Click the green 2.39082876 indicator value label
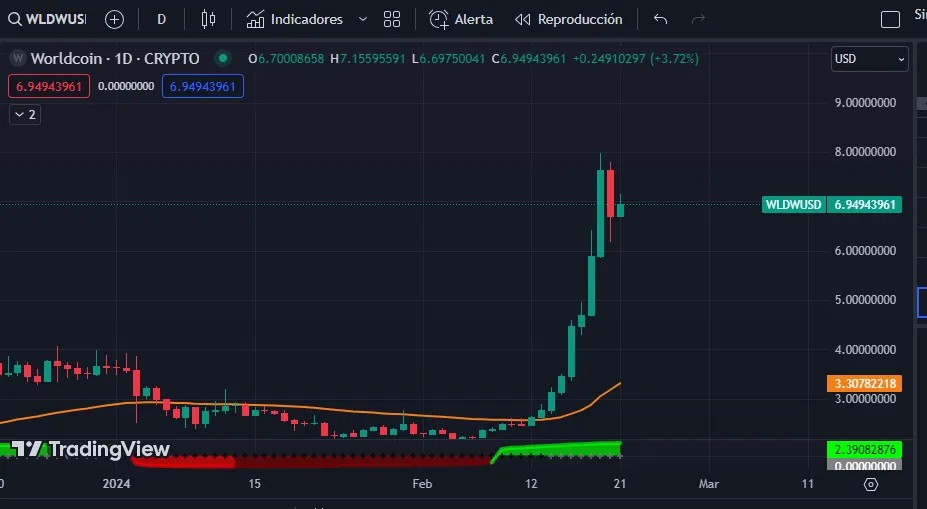The height and width of the screenshot is (509, 927). [864, 450]
